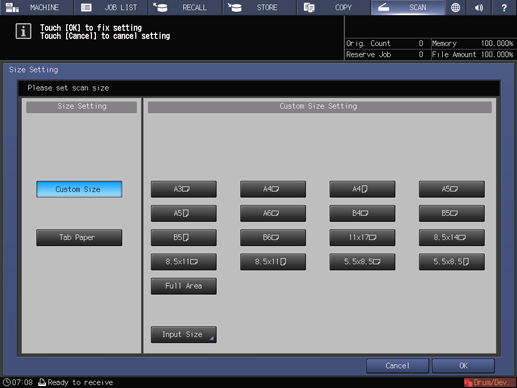Open the RECALL tab

[x=185, y=7]
